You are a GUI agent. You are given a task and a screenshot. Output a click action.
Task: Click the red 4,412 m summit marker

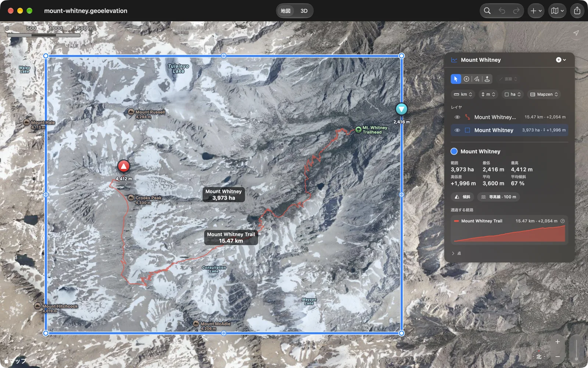pyautogui.click(x=124, y=166)
